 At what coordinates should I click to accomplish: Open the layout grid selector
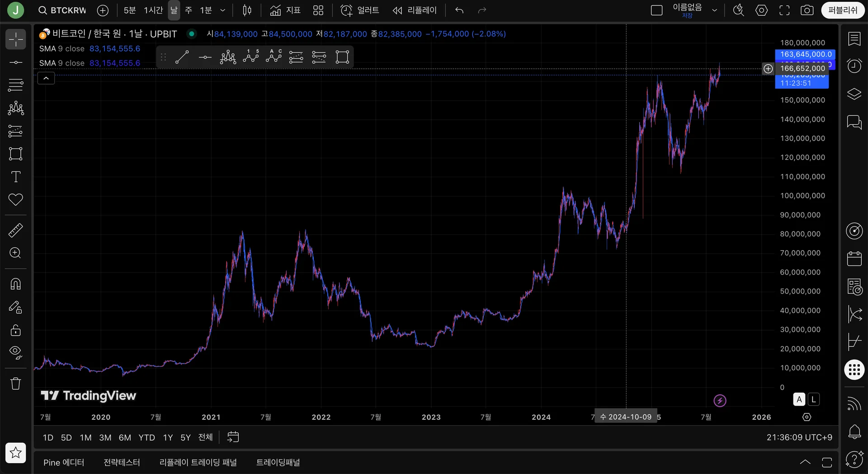click(318, 10)
